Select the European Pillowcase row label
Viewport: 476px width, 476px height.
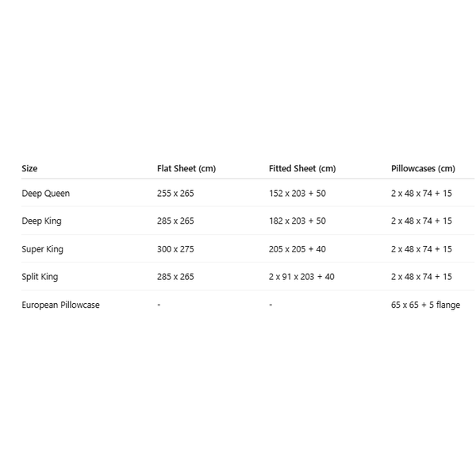60,305
